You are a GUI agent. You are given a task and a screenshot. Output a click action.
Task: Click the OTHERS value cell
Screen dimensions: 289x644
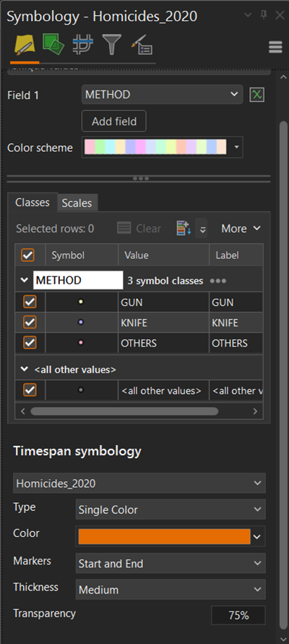click(x=164, y=342)
